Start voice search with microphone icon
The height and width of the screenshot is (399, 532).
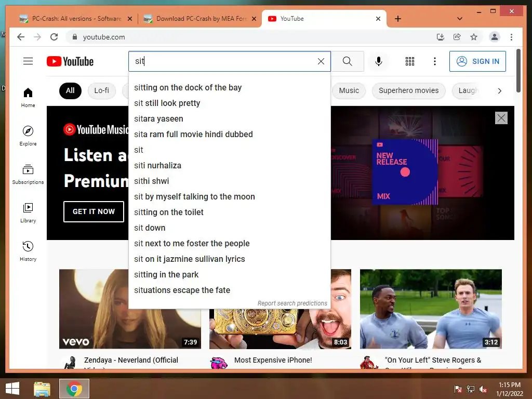click(x=379, y=61)
